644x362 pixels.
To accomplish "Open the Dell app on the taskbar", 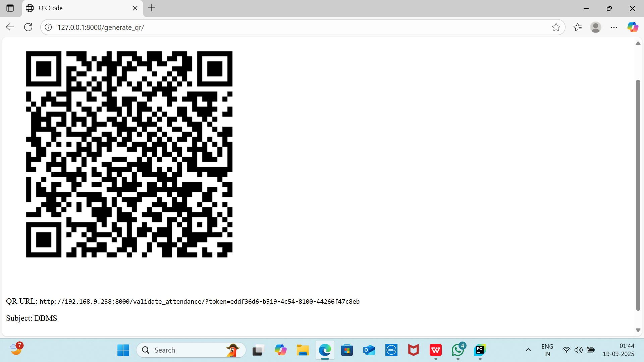I will (391, 350).
